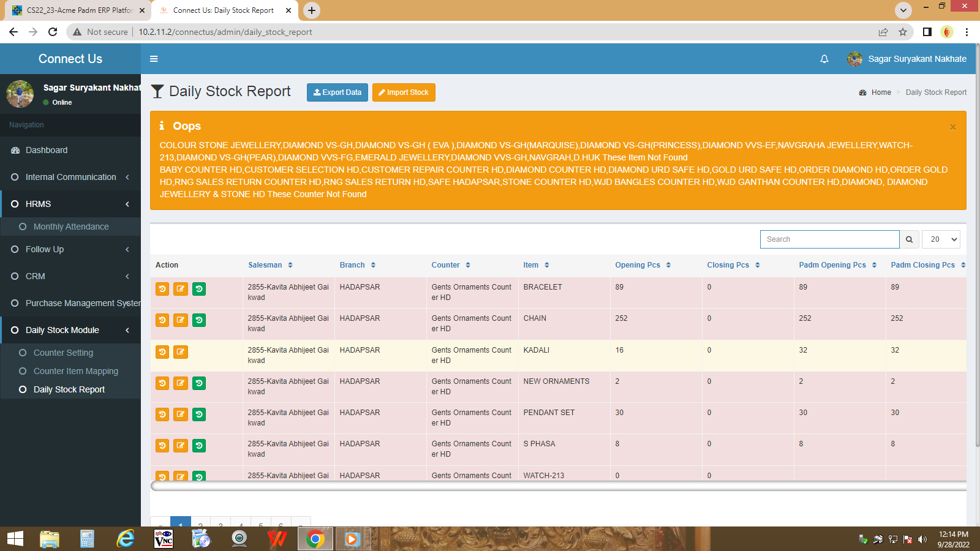This screenshot has width=980, height=551.
Task: Click orange history icon in CHAIN row
Action: pyautogui.click(x=162, y=320)
